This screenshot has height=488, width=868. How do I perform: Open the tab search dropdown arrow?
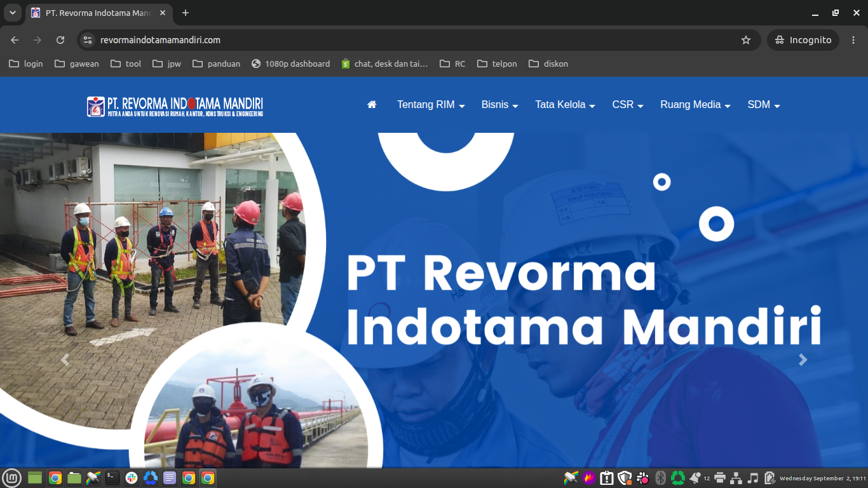pyautogui.click(x=12, y=13)
